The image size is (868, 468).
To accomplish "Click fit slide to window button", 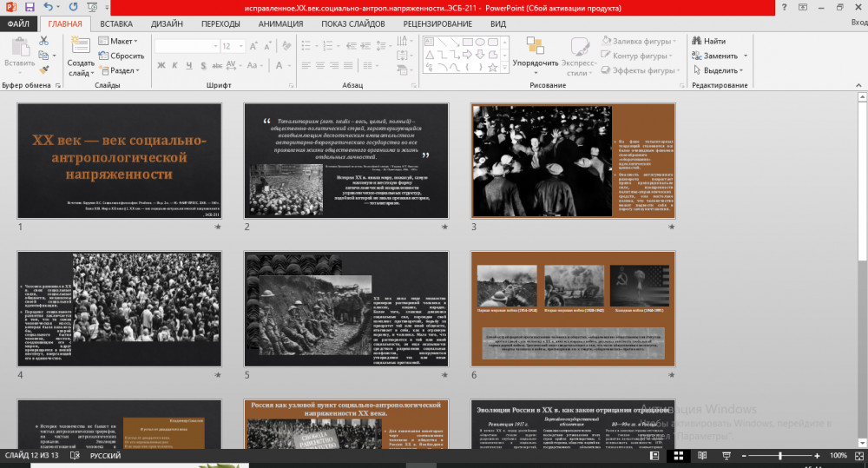I will pyautogui.click(x=858, y=455).
